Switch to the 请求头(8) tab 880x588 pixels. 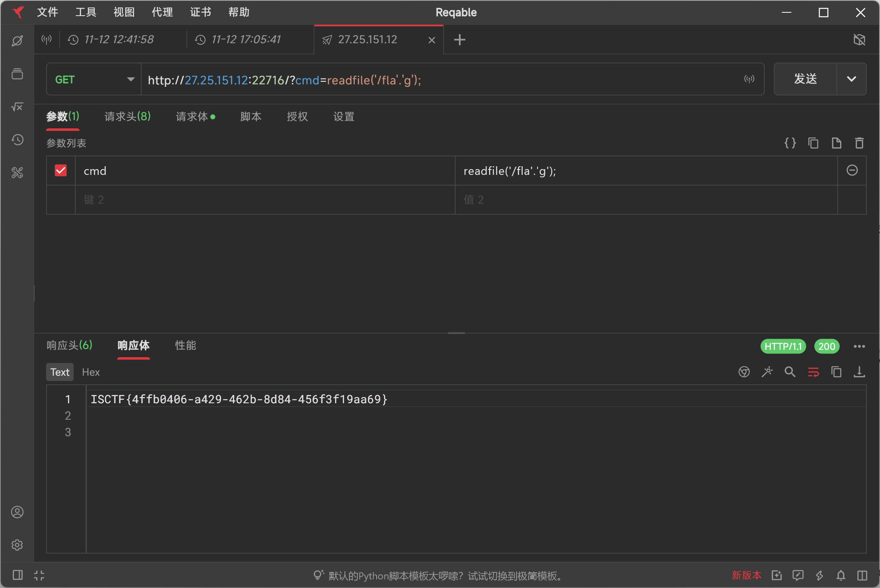point(128,116)
